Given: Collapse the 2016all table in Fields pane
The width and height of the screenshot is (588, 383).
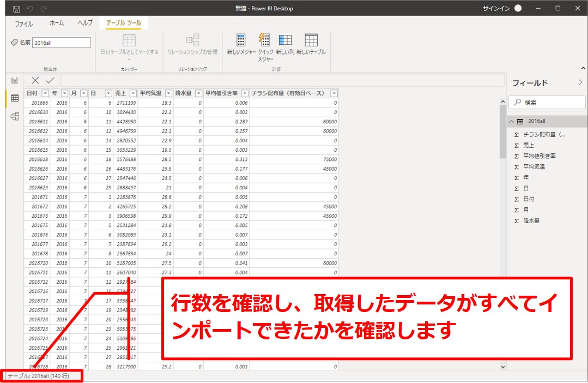Looking at the screenshot, I should tap(511, 121).
